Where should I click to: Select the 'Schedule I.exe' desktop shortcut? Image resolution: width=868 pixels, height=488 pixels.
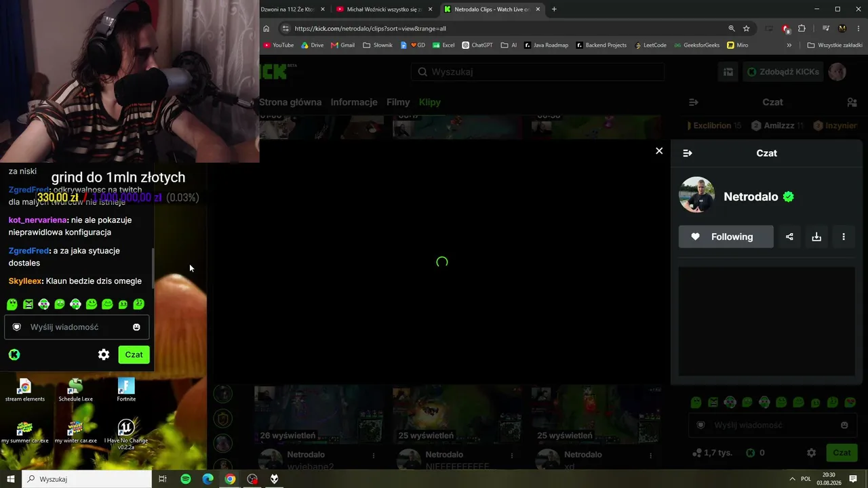pos(75,390)
